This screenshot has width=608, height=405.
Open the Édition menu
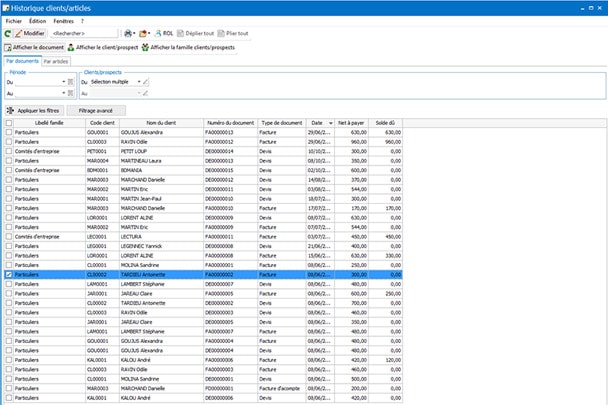point(37,21)
